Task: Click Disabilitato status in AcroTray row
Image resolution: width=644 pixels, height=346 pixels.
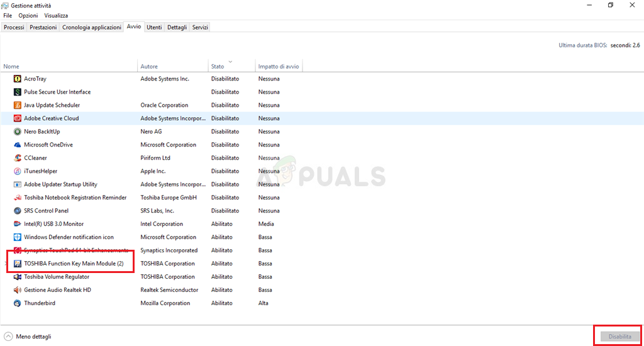Action: tap(225, 79)
